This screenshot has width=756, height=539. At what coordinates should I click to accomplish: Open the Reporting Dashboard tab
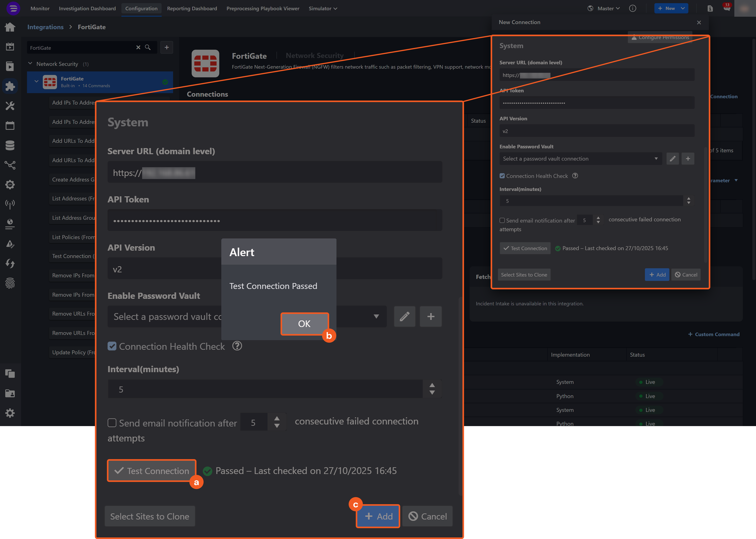click(x=192, y=8)
